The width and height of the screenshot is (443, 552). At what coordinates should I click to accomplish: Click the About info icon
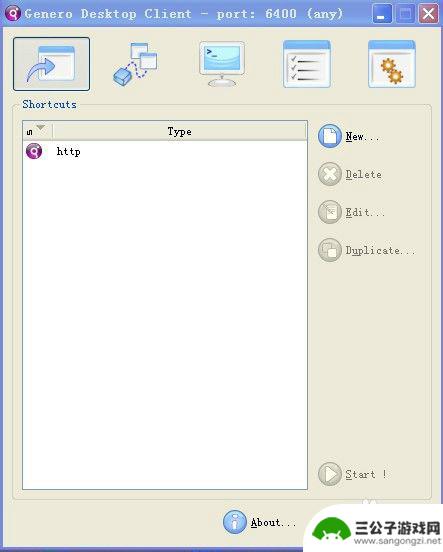pyautogui.click(x=235, y=522)
